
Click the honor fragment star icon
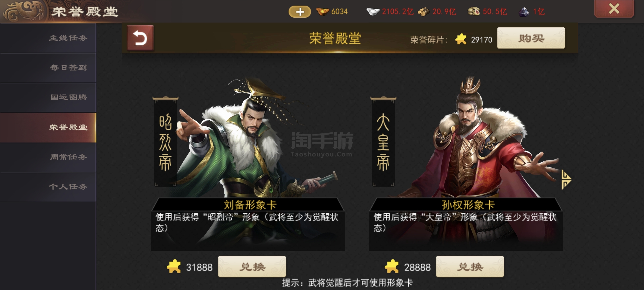point(461,39)
